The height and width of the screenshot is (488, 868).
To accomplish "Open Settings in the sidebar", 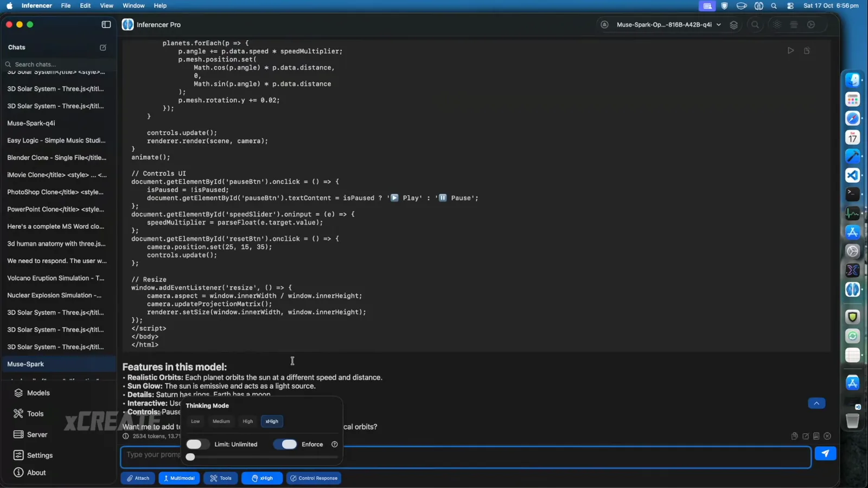I will click(x=33, y=455).
